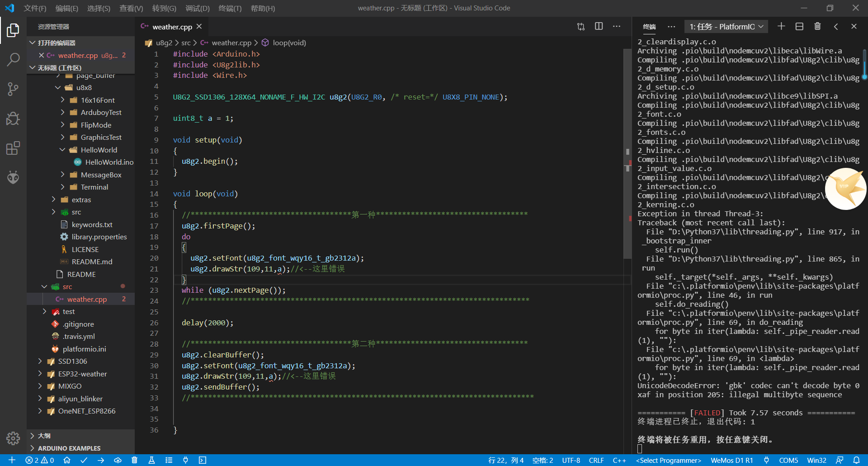This screenshot has width=868, height=466.
Task: Open serial monitor plug icon in status bar
Action: point(185,460)
